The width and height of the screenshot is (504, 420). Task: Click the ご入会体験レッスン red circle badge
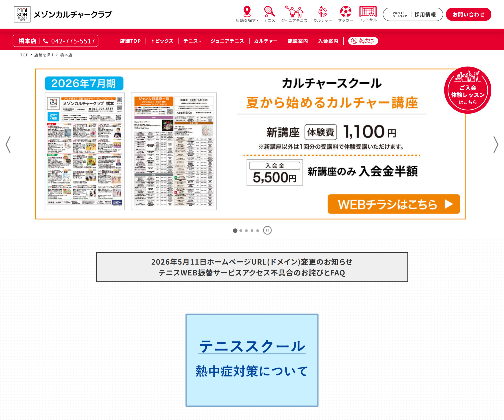pyautogui.click(x=468, y=90)
